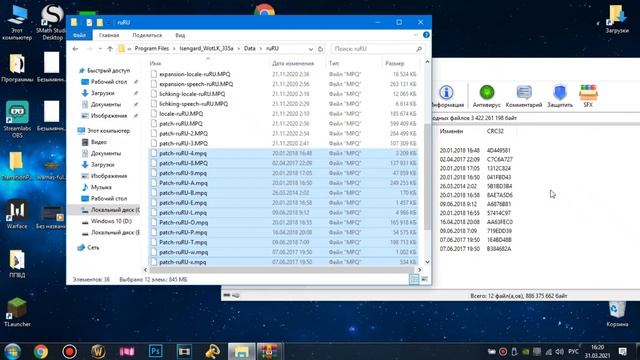Image resolution: width=640 pixels, height=360 pixels.
Task: Open Windows 10 (D:) drive in the sidebar
Action: (x=111, y=221)
